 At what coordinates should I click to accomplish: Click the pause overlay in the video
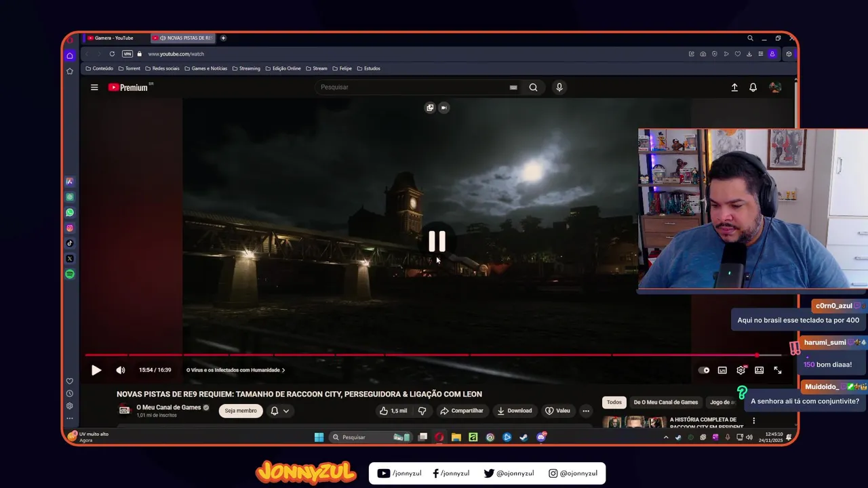(x=437, y=241)
